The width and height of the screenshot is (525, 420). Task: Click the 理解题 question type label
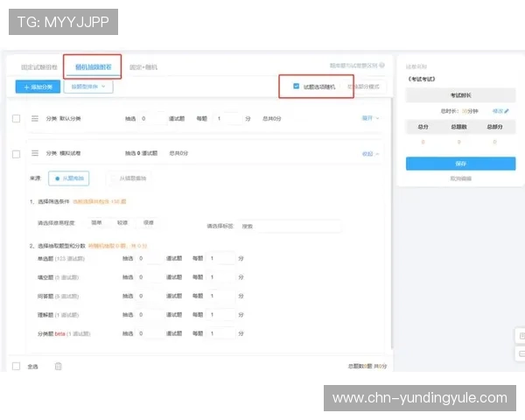point(45,315)
